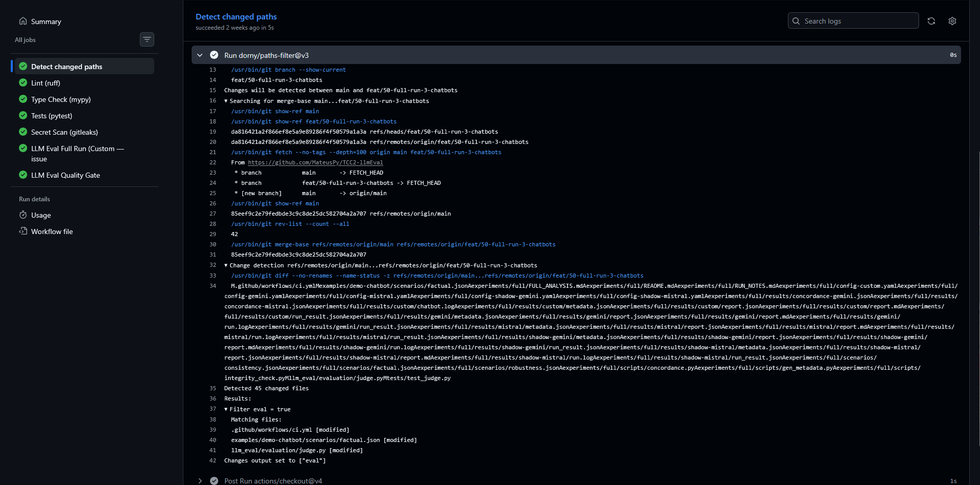980x485 pixels.
Task: Click the 'git fetch --no-tags --depth=100' command line
Action: coord(366,152)
